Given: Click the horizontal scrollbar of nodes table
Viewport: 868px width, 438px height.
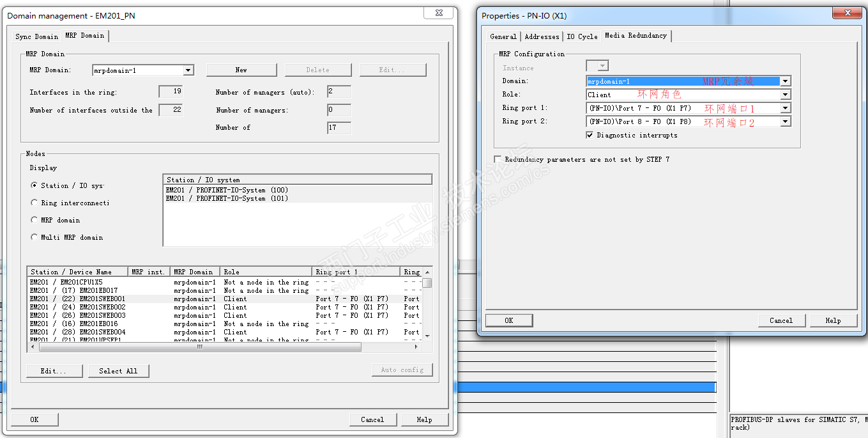Looking at the screenshot, I should 200,347.
